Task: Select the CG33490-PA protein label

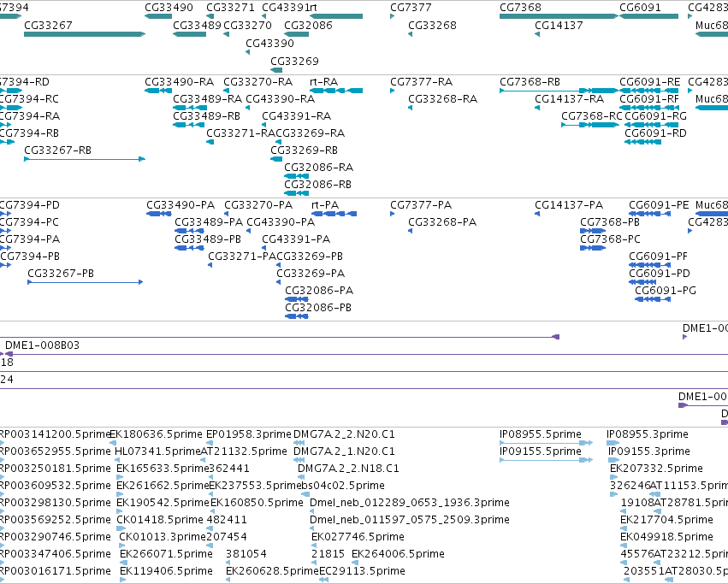Action: [181, 205]
